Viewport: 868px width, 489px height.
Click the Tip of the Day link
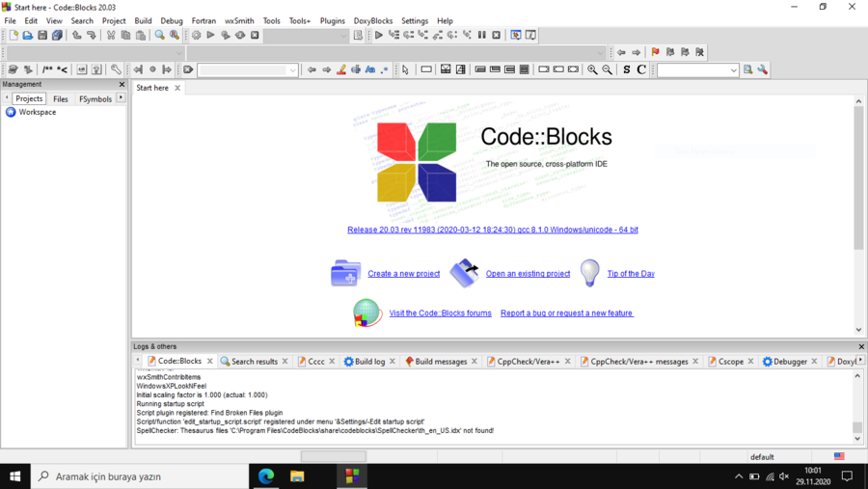tap(631, 274)
